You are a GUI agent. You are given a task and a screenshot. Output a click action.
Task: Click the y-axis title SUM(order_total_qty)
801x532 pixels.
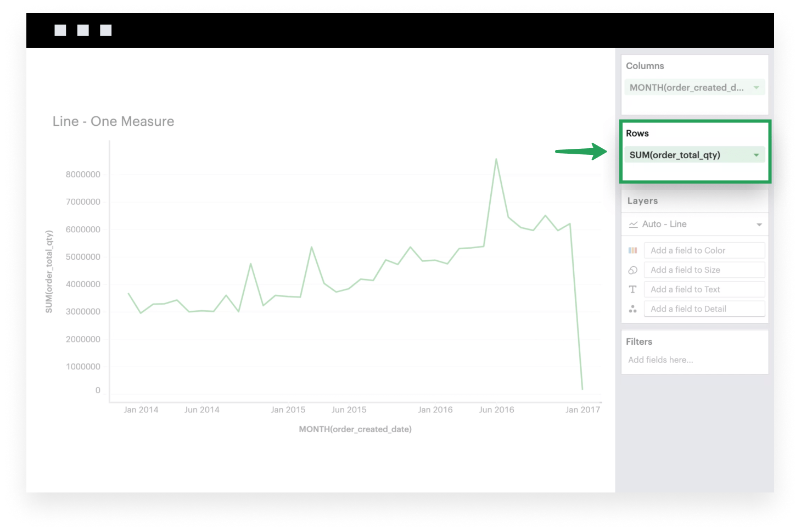49,272
